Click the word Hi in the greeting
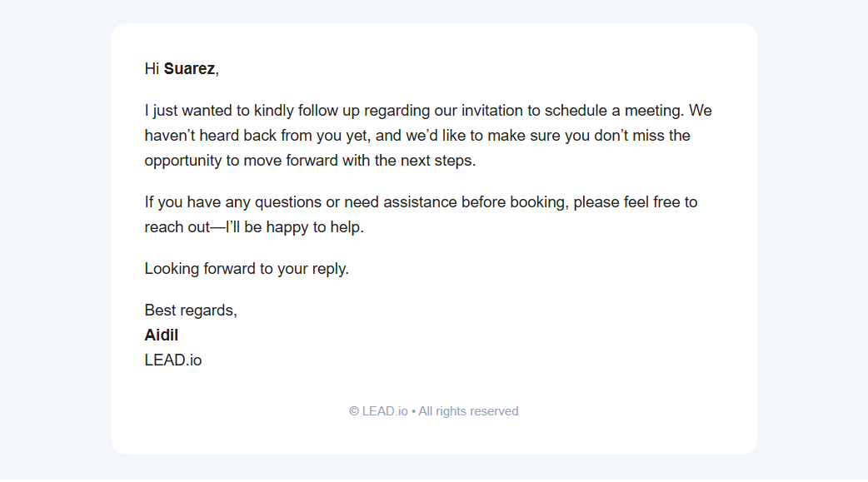The width and height of the screenshot is (868, 482). pyautogui.click(x=152, y=69)
